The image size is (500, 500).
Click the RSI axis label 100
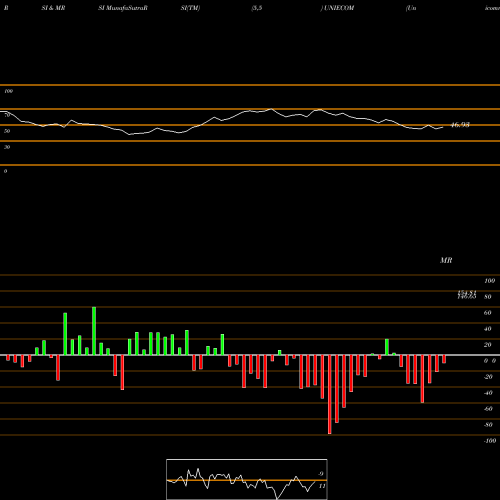click(x=8, y=91)
